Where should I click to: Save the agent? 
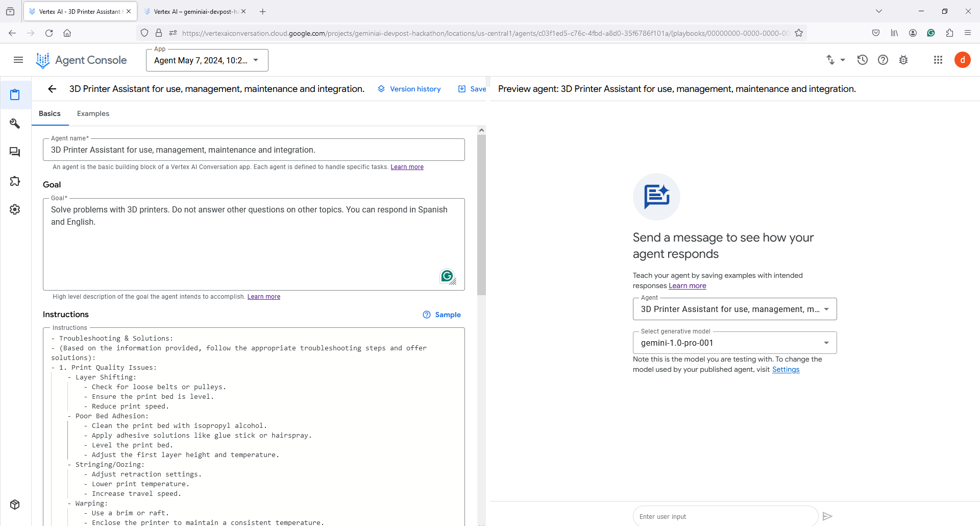click(x=472, y=89)
